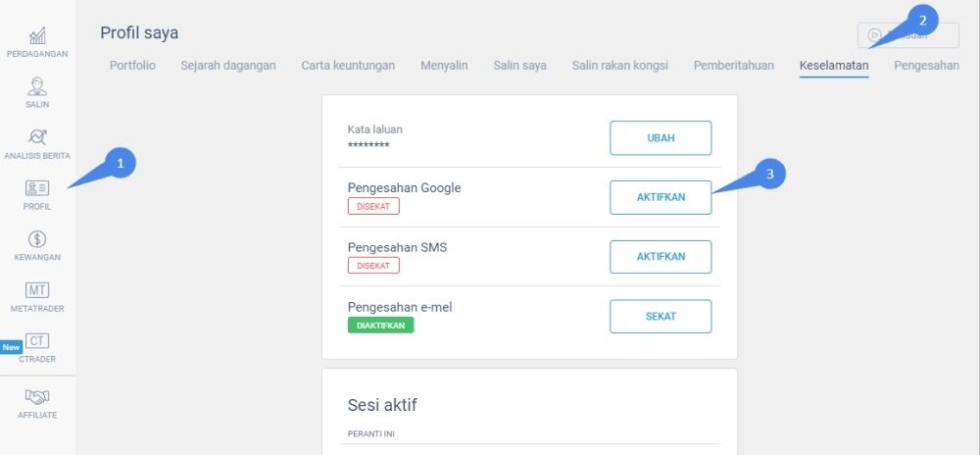Screen dimensions: 980x455
Task: Click the DISEKAT badge under Pengesahan SMS
Action: (x=373, y=266)
